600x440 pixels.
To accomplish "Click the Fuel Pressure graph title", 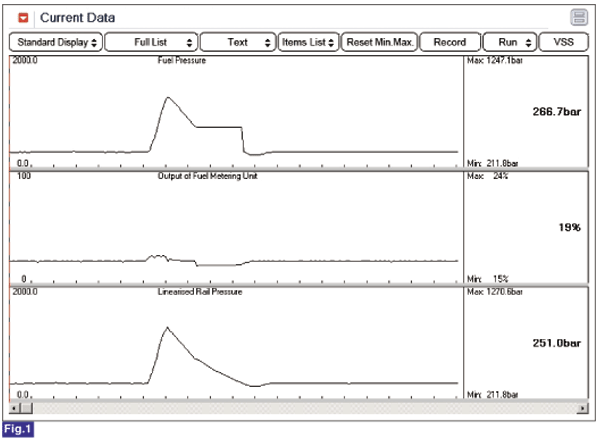I will pos(182,60).
